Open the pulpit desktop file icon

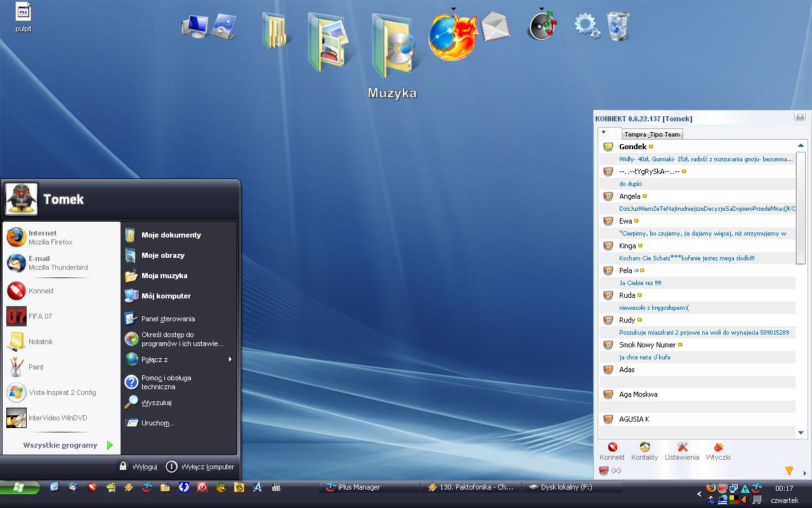click(23, 18)
